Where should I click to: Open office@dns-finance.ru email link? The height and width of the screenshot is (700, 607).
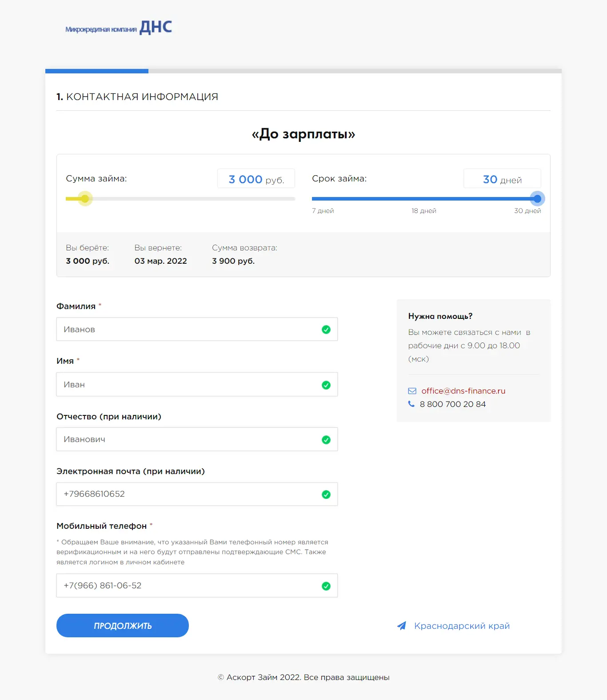click(463, 391)
